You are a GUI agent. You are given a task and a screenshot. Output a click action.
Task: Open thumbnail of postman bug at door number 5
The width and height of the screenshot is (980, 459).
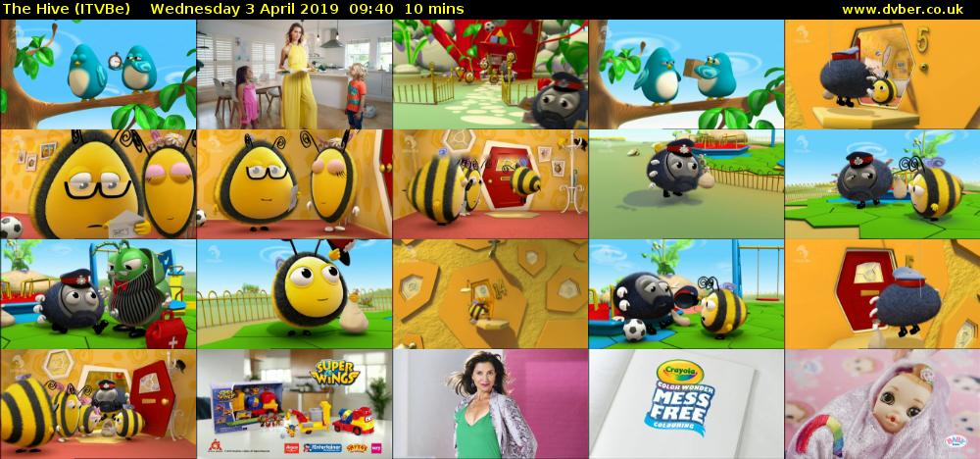(883, 75)
